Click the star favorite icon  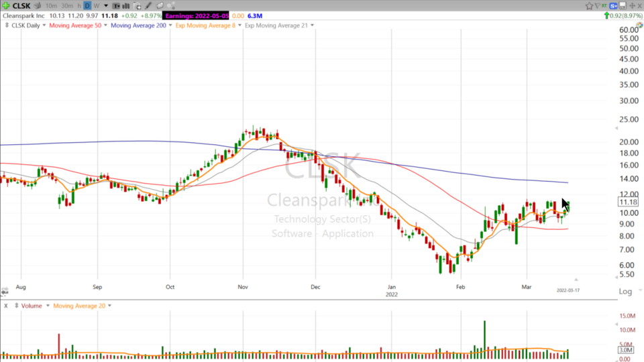590,5
